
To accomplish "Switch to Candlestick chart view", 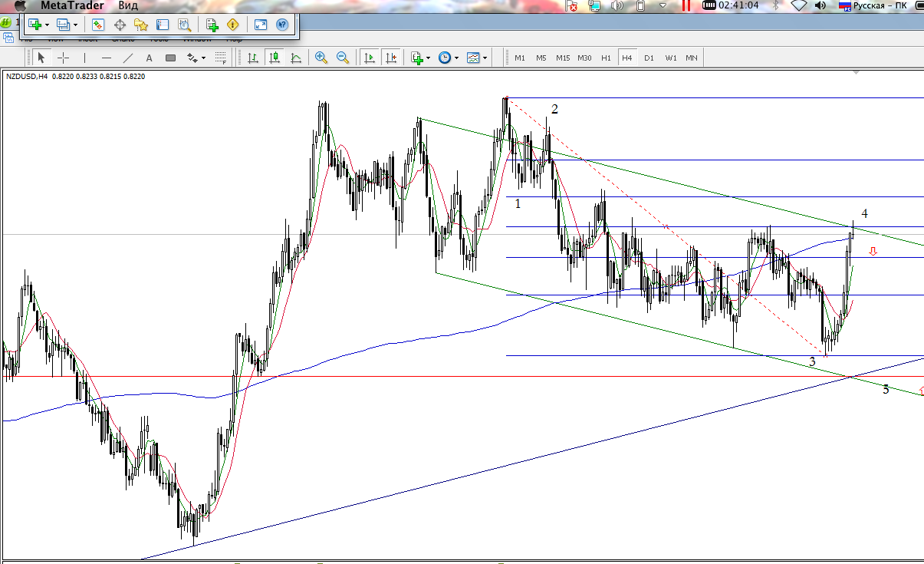I will tap(274, 58).
